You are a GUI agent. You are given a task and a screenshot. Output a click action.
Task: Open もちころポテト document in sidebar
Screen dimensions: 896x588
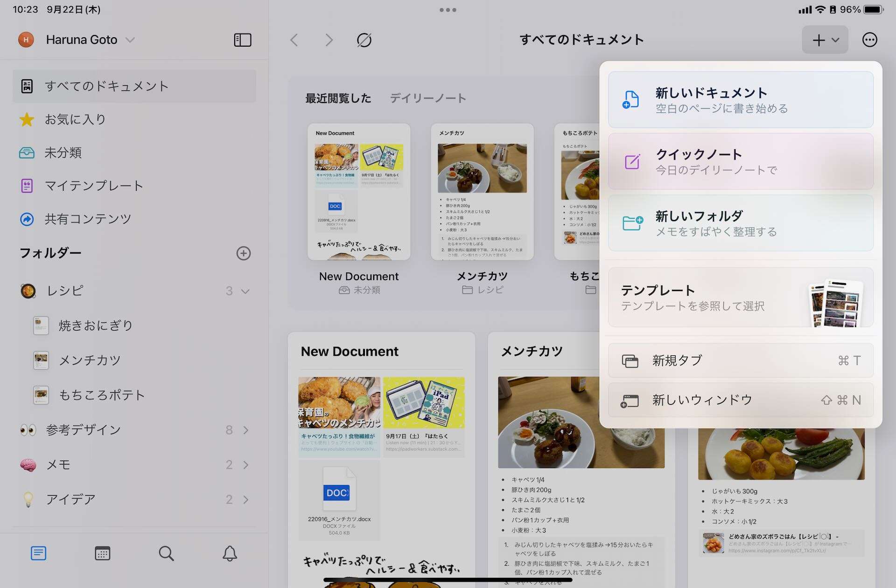pos(134,395)
